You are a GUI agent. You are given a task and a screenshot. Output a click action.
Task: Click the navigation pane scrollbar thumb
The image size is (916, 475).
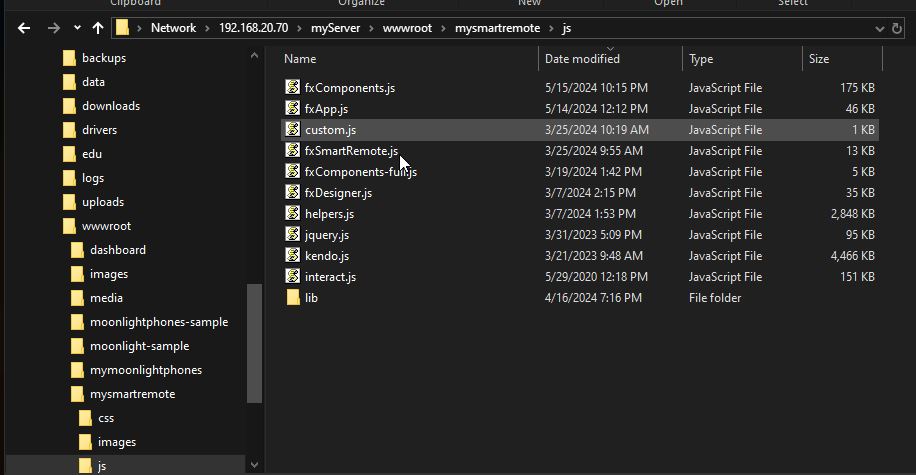[x=254, y=343]
